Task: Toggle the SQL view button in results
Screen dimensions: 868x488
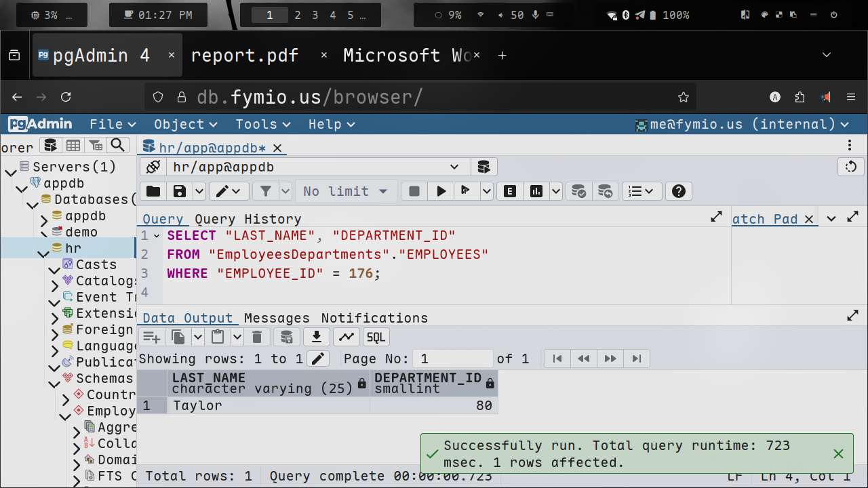Action: 376,337
